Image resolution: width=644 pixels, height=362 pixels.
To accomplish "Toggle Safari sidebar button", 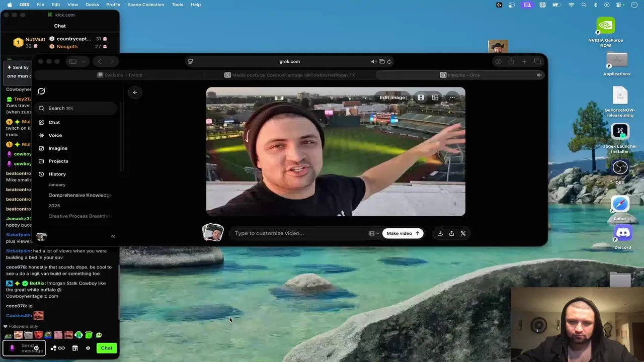I will 73,61.
